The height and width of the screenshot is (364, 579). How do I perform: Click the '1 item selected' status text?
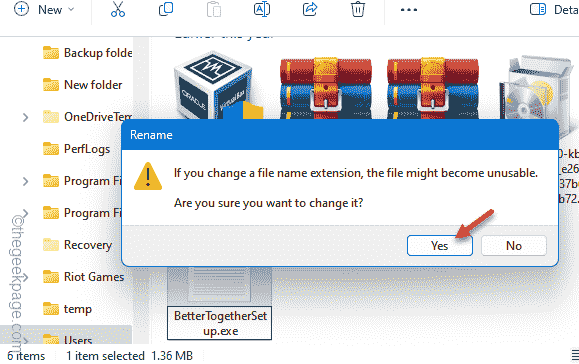pyautogui.click(x=105, y=356)
